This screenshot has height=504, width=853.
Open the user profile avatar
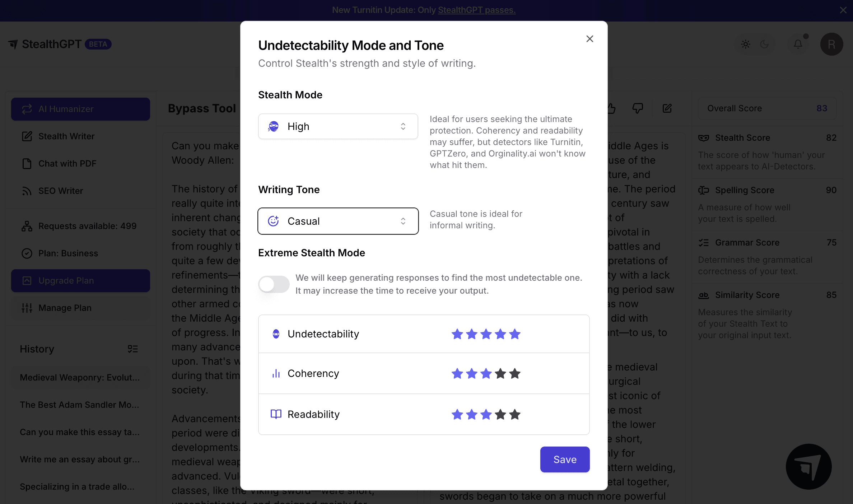tap(831, 44)
